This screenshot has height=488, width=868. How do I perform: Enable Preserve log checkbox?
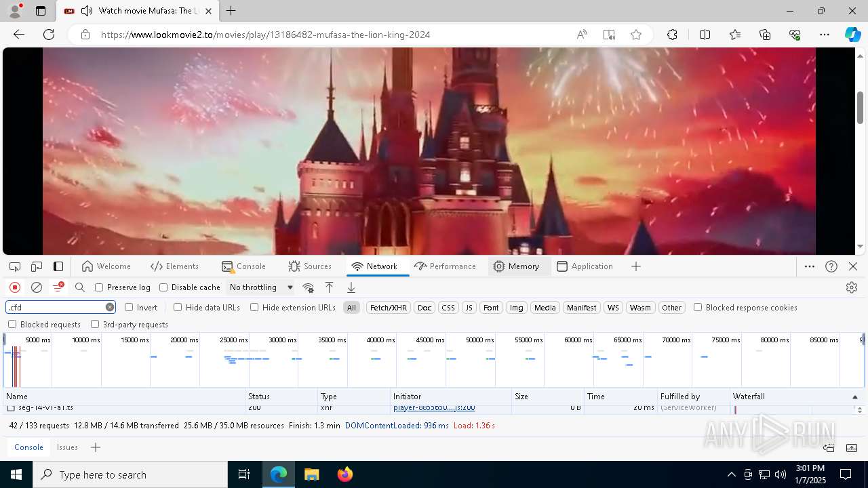coord(99,287)
